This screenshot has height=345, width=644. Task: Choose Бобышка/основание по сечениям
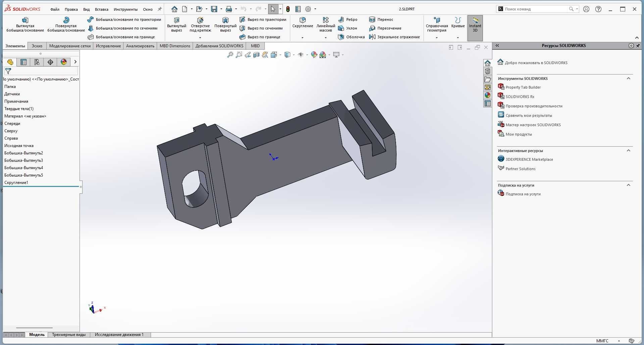[x=122, y=28]
